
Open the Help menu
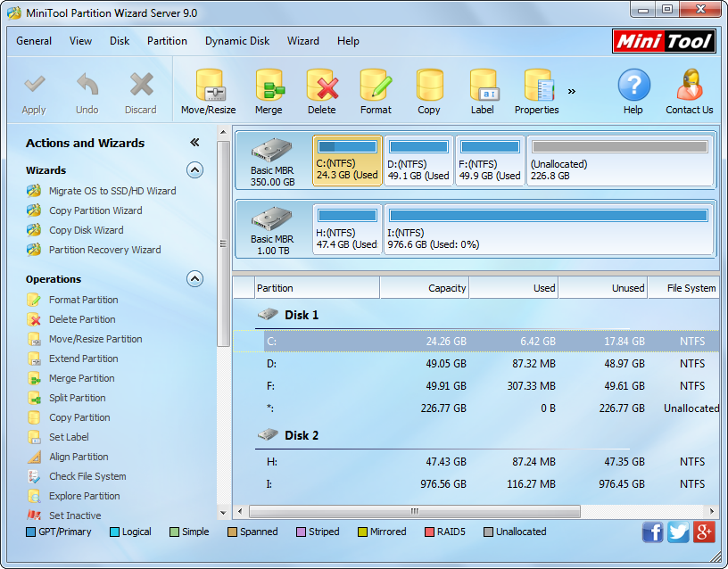coord(348,41)
